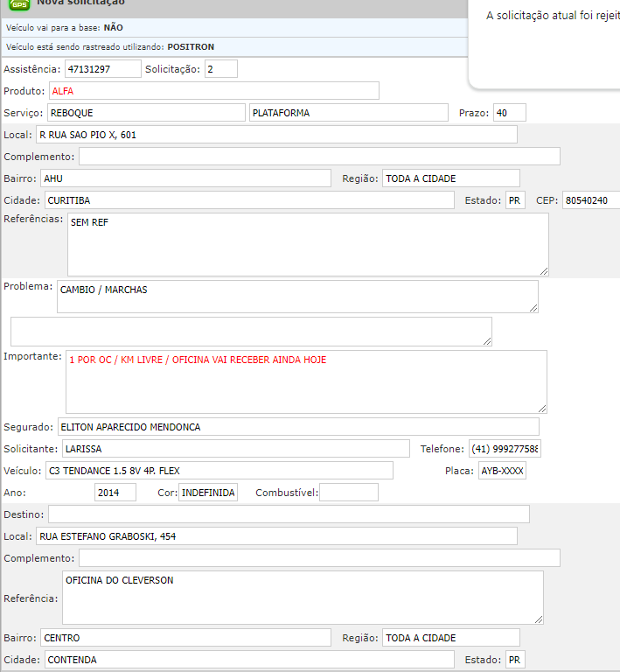Click inside the Referências text area

coord(307,244)
